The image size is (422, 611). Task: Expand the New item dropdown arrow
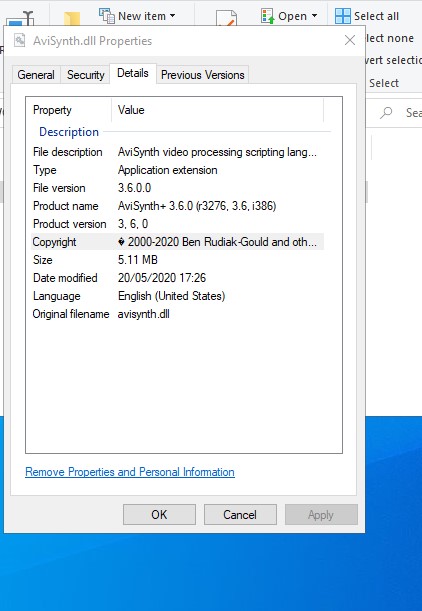172,16
